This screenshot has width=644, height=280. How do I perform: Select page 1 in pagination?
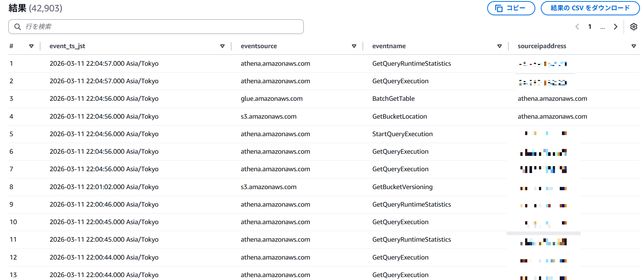click(590, 27)
